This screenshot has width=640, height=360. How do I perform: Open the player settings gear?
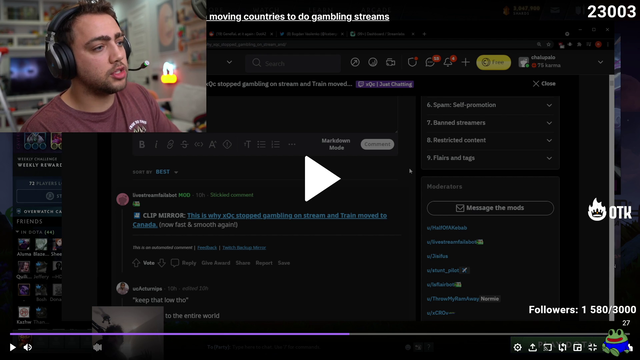(x=518, y=347)
